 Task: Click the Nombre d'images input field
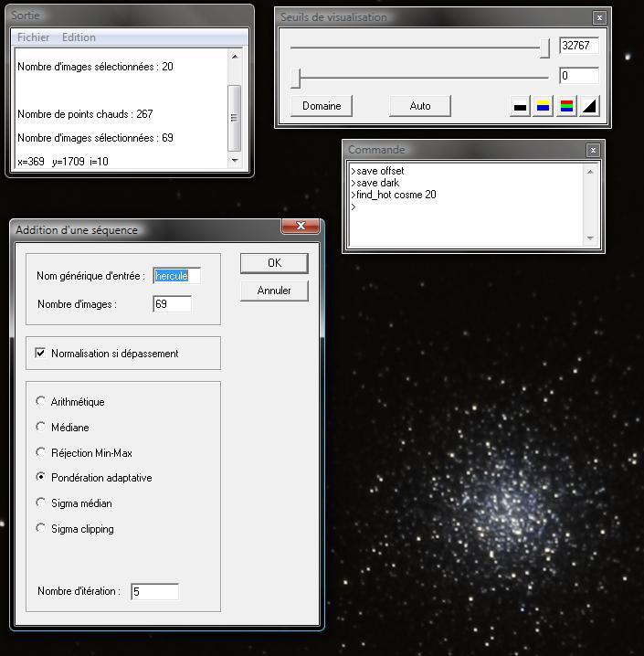tap(173, 303)
